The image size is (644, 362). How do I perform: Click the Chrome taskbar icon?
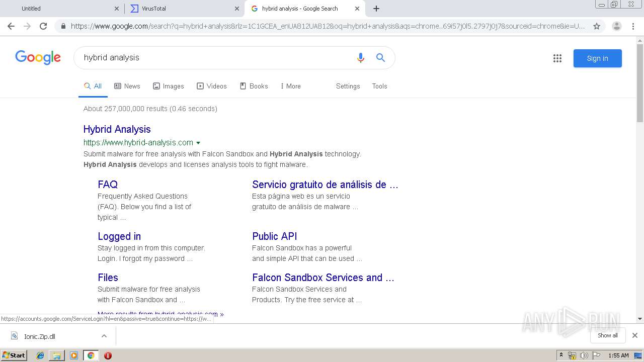pos(91,355)
